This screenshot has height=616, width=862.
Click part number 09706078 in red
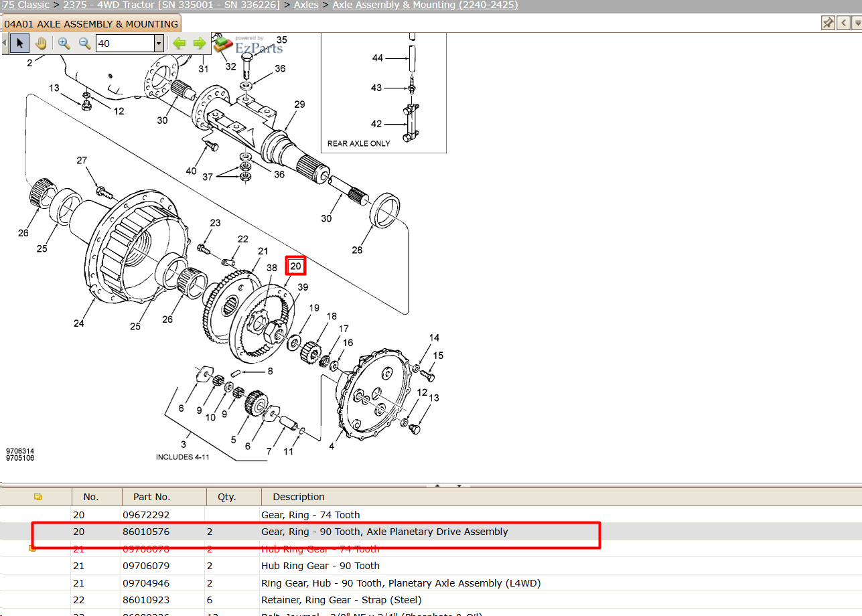(147, 549)
